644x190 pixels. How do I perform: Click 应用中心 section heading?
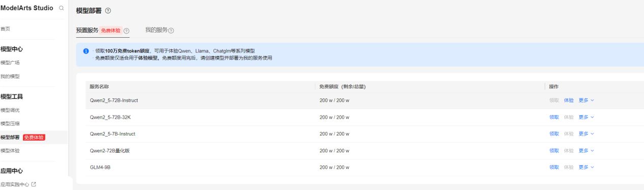click(11, 171)
